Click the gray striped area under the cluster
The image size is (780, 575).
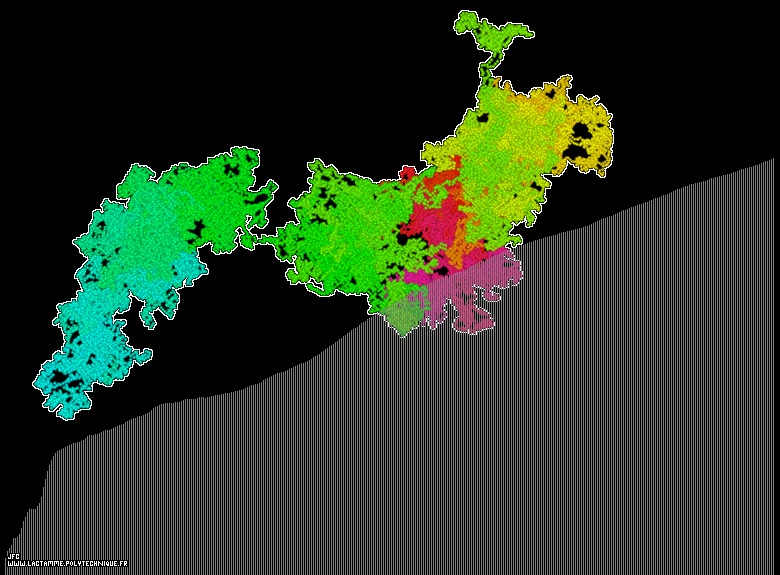tap(400, 450)
